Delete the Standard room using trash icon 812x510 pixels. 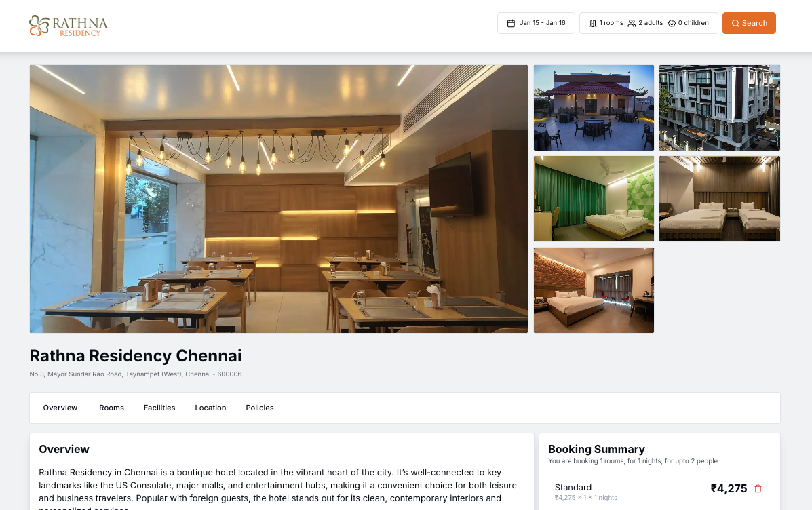pos(758,488)
